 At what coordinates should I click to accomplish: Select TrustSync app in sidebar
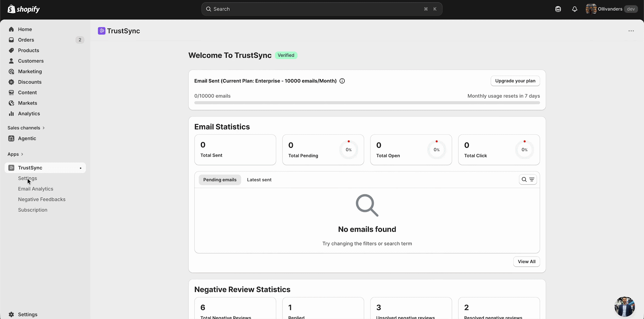(45, 168)
